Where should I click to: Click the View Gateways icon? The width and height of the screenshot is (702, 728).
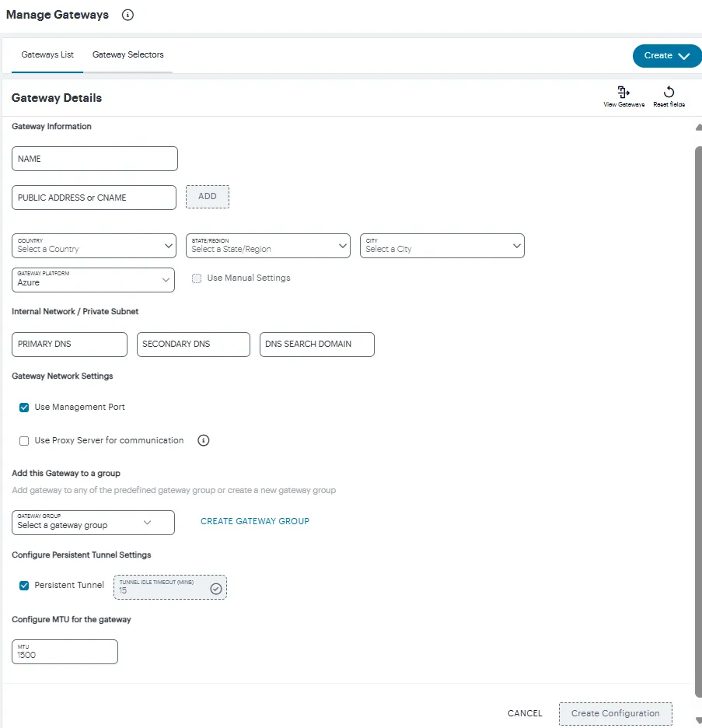tap(623, 92)
